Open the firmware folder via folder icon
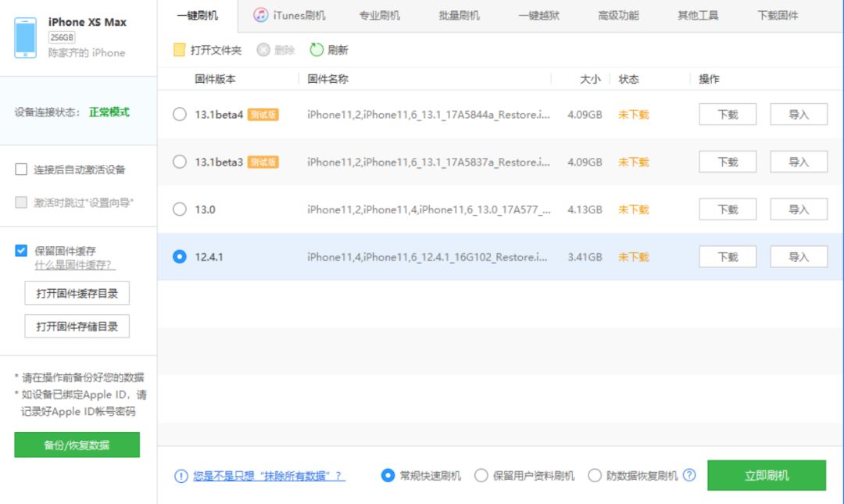The width and height of the screenshot is (844, 504). pos(178,48)
